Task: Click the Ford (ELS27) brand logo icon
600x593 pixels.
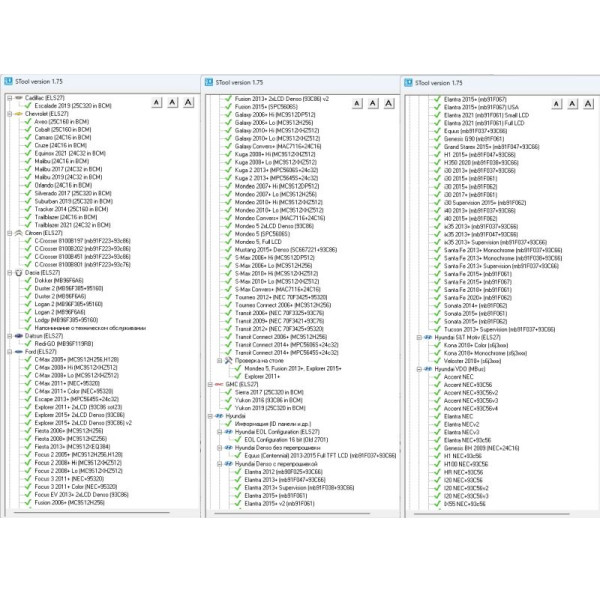Action: (x=17, y=350)
